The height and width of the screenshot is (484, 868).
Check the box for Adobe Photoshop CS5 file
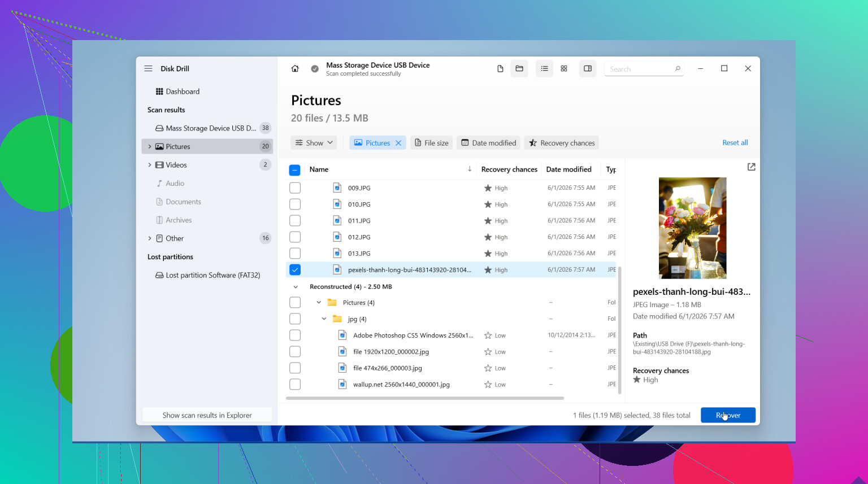[x=295, y=335]
